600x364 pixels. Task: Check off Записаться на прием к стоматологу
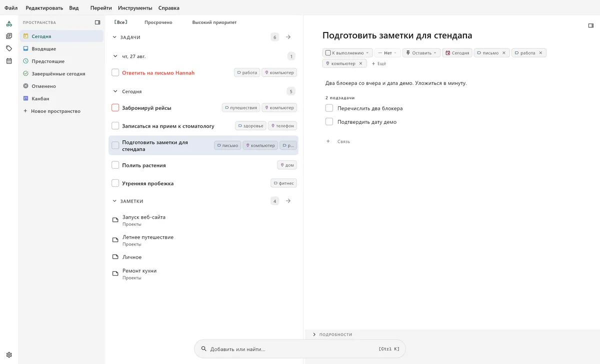115,126
